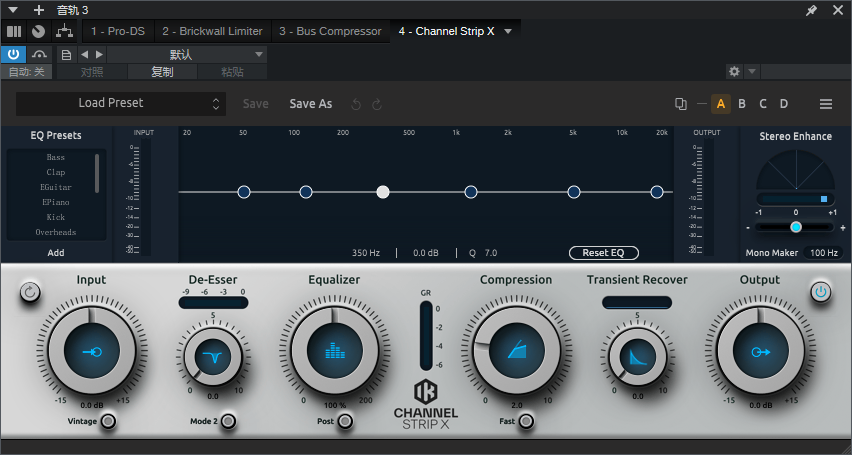Open the Load Preset dropdown
This screenshot has height=455, width=852.
click(x=121, y=103)
